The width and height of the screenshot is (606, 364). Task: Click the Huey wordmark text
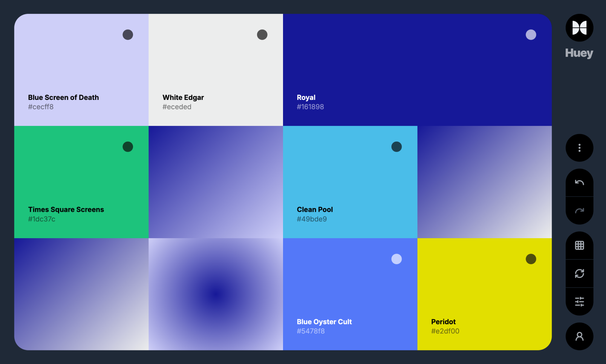pyautogui.click(x=579, y=53)
